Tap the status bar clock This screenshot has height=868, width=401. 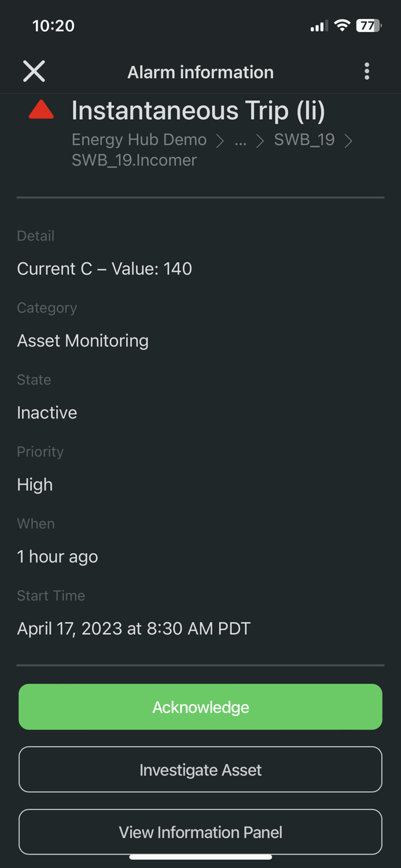click(53, 25)
